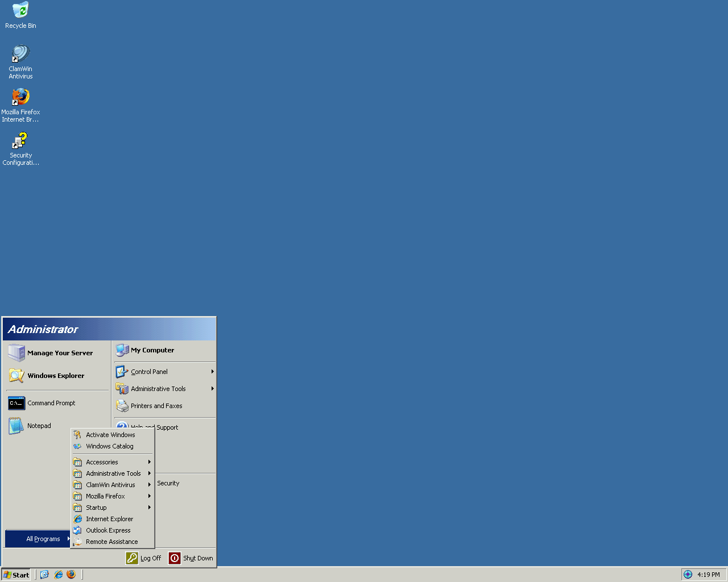The height and width of the screenshot is (582, 728).
Task: Click the Start button
Action: 16,575
